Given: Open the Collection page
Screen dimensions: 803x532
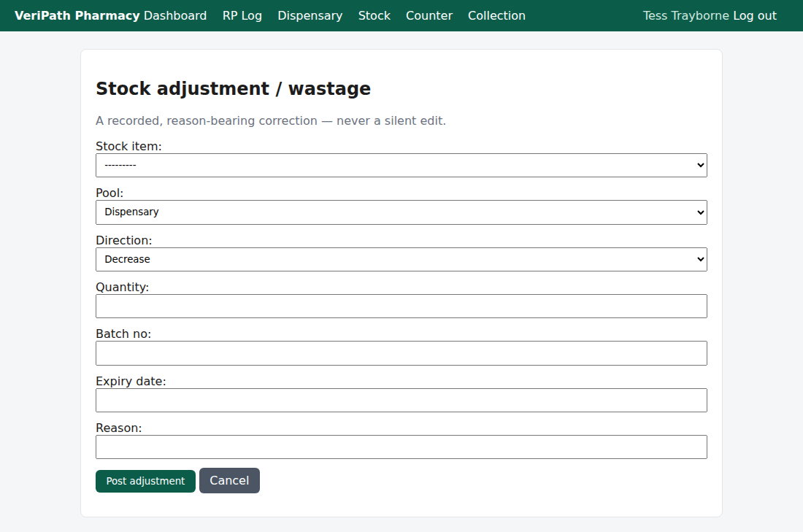Looking at the screenshot, I should tap(496, 16).
